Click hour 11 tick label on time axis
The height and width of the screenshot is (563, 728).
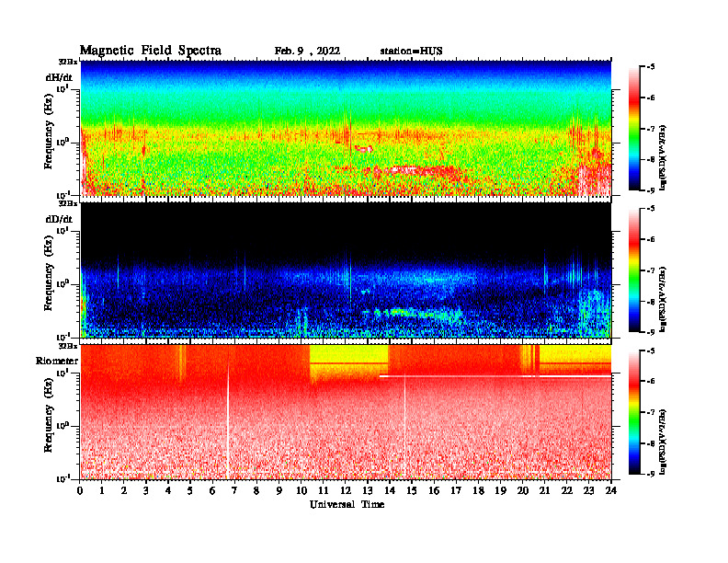(x=324, y=490)
